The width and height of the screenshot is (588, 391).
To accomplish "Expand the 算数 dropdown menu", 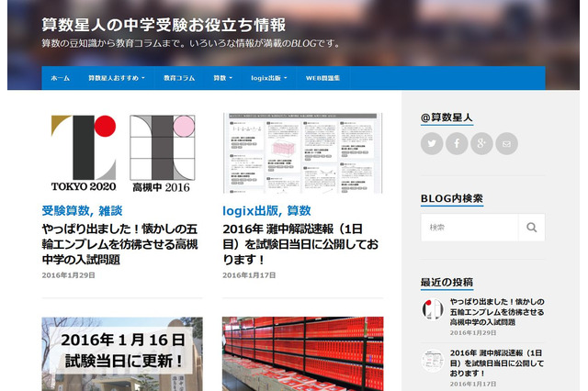I will coord(222,78).
